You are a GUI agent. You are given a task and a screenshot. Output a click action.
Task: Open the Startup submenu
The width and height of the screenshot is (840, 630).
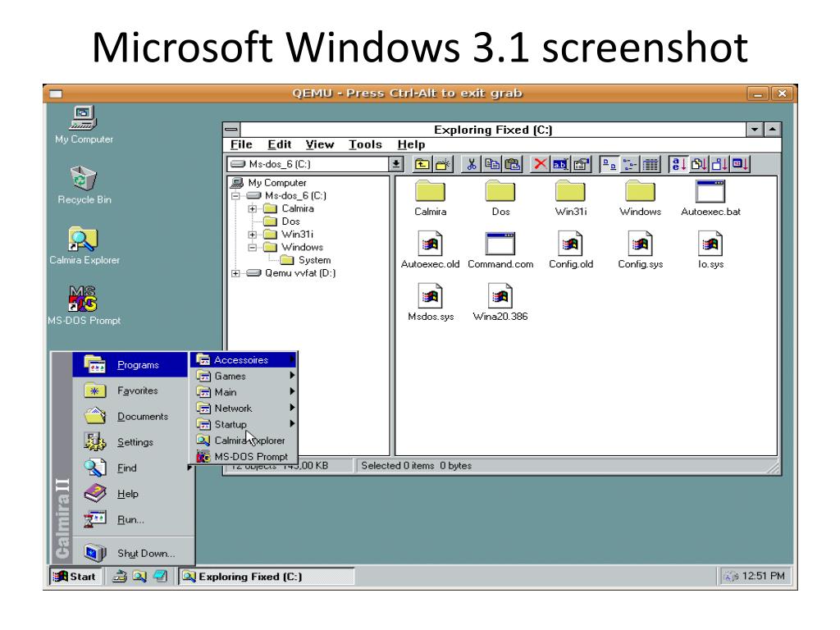point(244,424)
